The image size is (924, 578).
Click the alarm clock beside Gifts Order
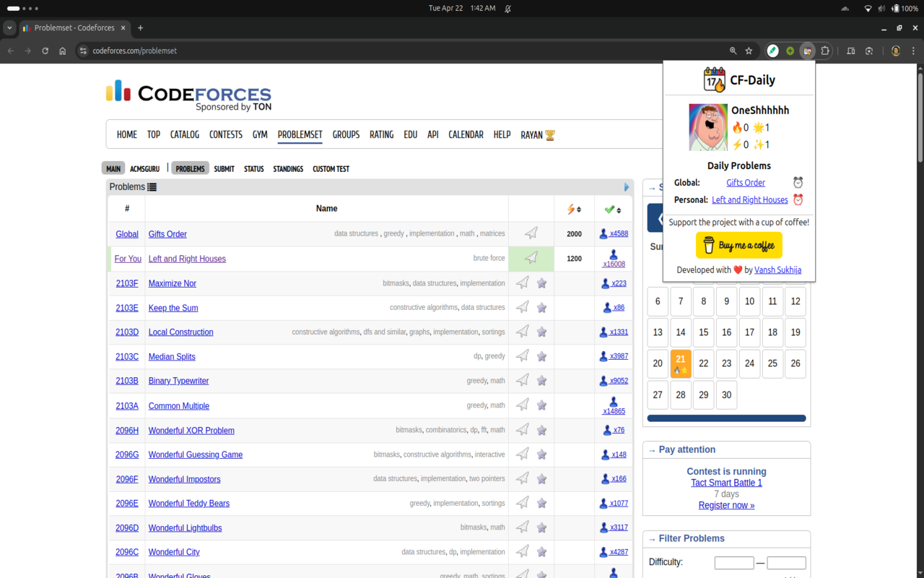pyautogui.click(x=798, y=183)
